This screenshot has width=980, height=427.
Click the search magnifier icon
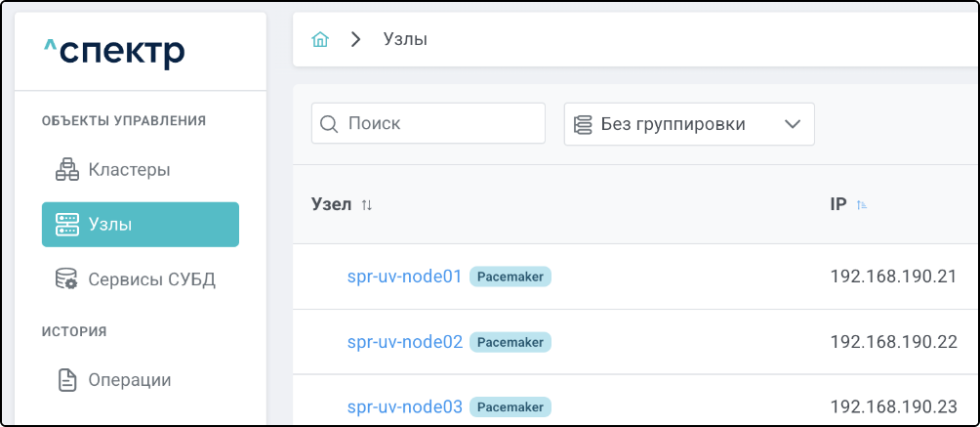pyautogui.click(x=330, y=124)
